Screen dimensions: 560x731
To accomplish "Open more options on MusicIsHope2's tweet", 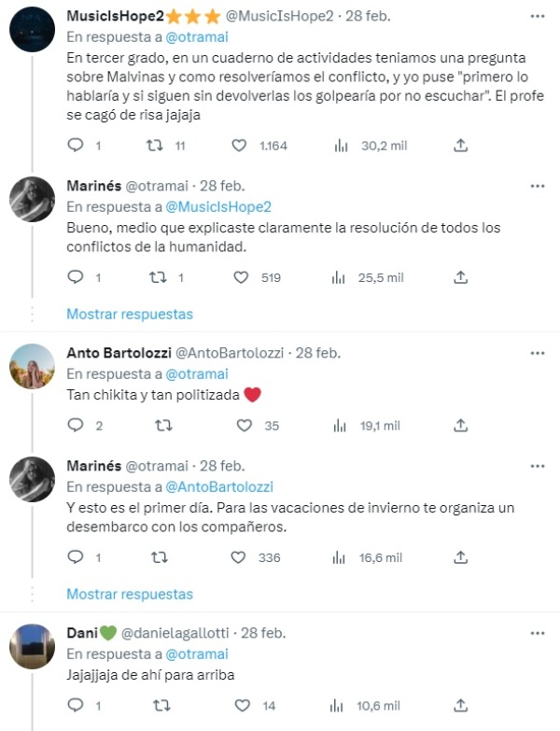I will tap(538, 17).
